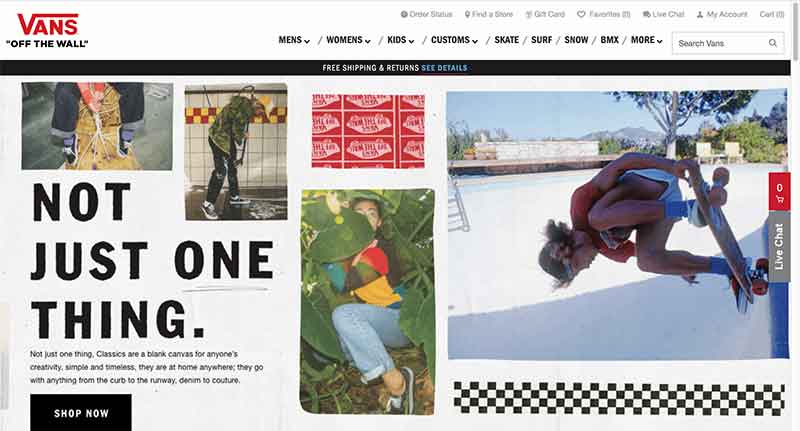The image size is (800, 431).
Task: Open the red side cart icon
Action: pos(780,191)
